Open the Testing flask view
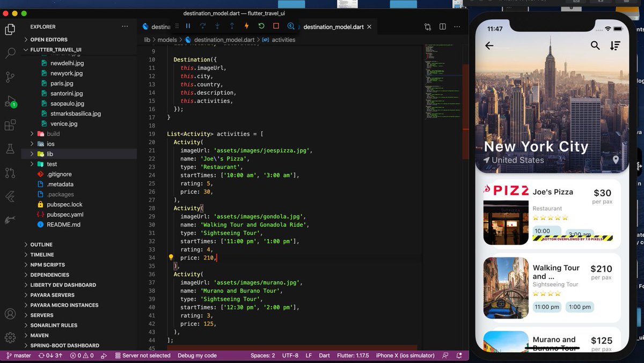 coord(10,149)
